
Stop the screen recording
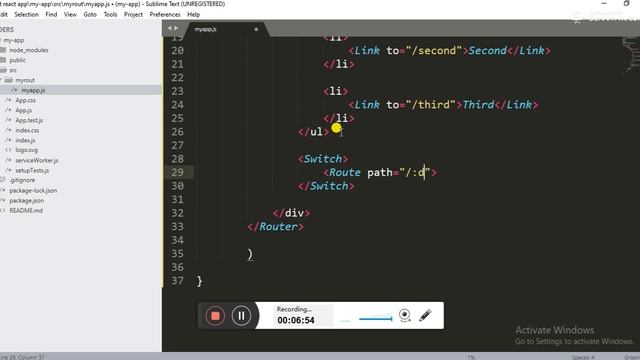215,316
